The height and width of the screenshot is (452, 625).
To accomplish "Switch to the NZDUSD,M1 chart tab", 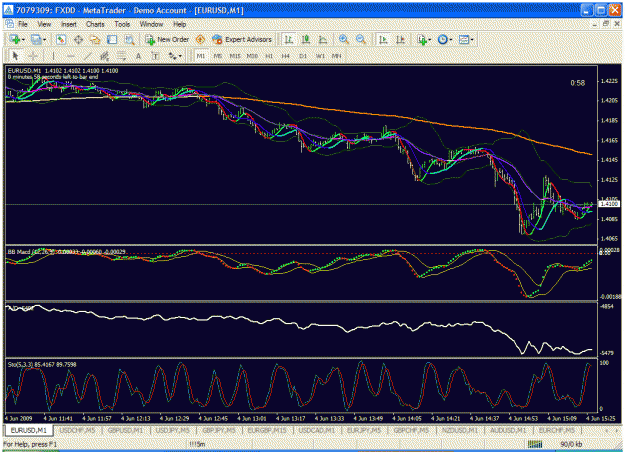I will [460, 431].
